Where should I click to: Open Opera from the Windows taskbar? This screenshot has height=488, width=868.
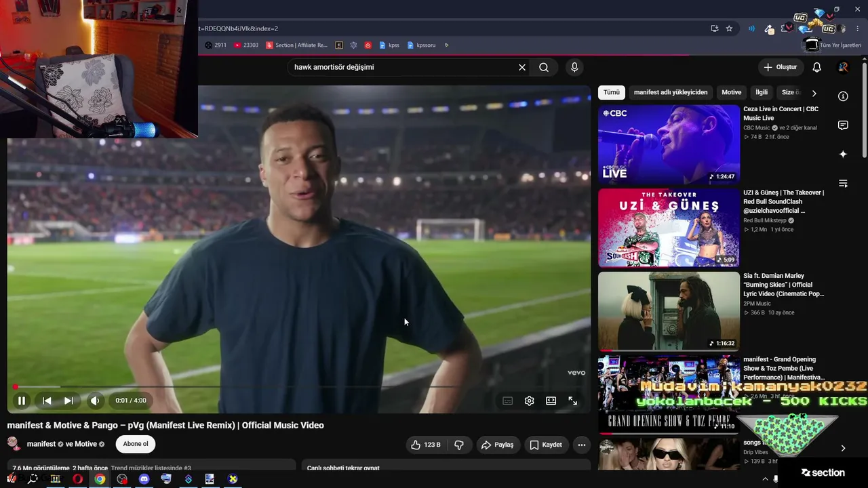[x=78, y=479]
